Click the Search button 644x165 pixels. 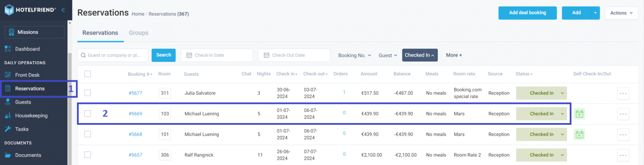tap(164, 55)
